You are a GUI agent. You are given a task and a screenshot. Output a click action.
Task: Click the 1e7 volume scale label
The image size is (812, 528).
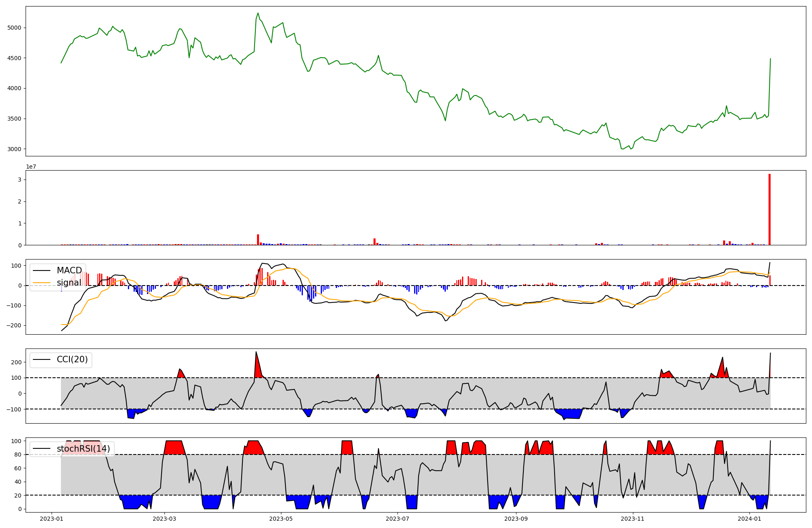[x=32, y=167]
